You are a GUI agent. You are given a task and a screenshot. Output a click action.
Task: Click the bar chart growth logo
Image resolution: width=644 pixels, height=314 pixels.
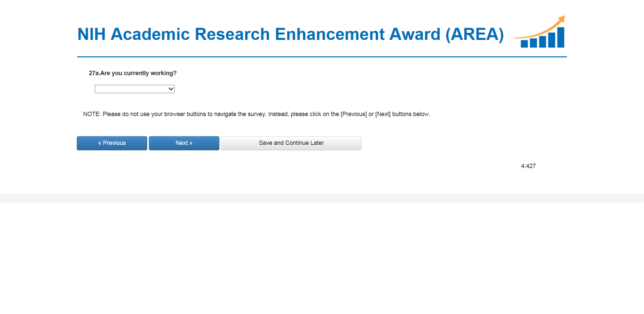(x=540, y=33)
